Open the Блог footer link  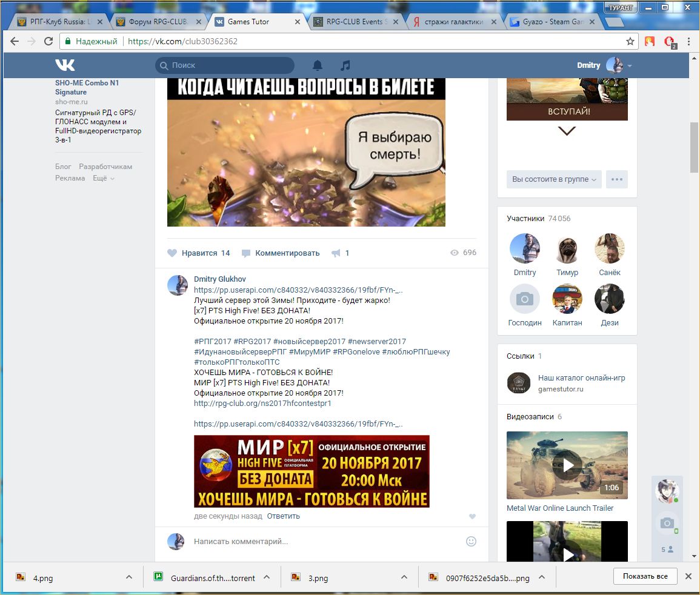pyautogui.click(x=63, y=167)
